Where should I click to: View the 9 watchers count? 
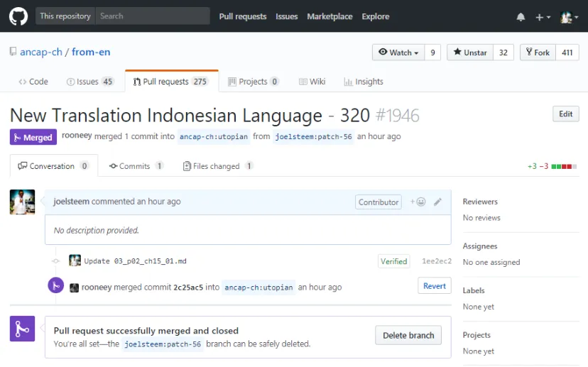pos(432,53)
